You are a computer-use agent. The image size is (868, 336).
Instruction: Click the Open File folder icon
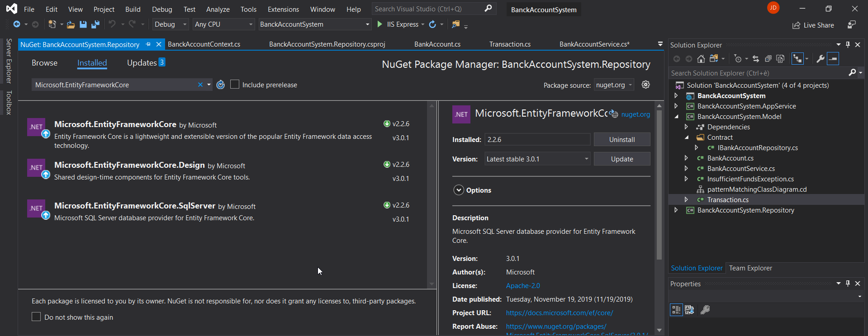point(71,24)
